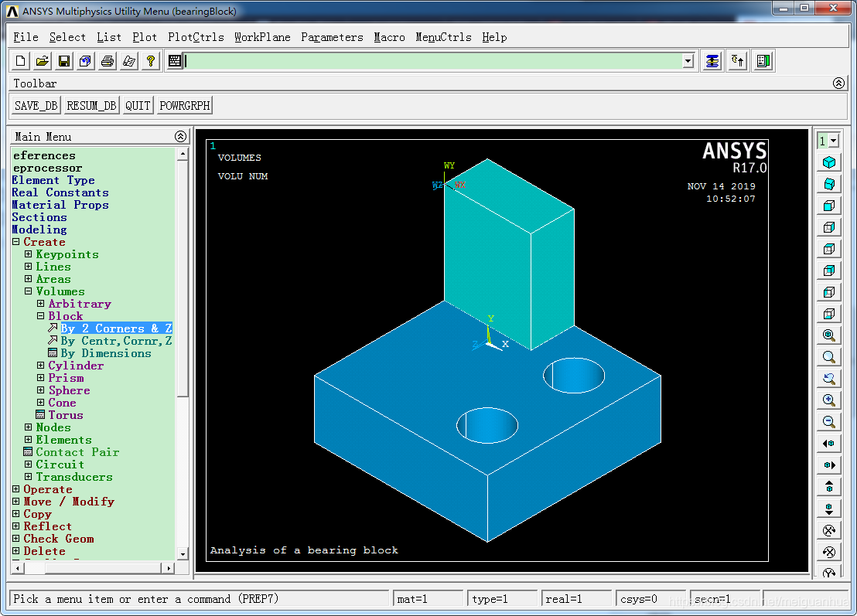Expand the Operate tree node
This screenshot has width=857, height=616.
(x=15, y=488)
